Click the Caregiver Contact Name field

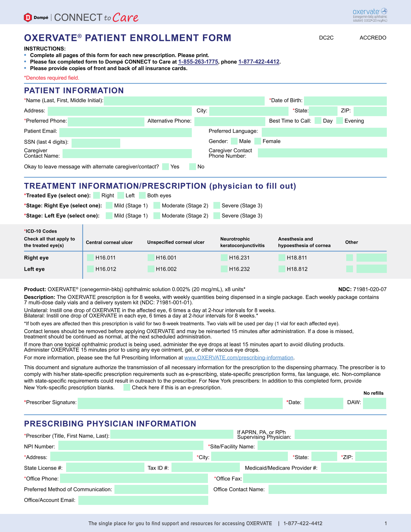[x=127, y=153]
